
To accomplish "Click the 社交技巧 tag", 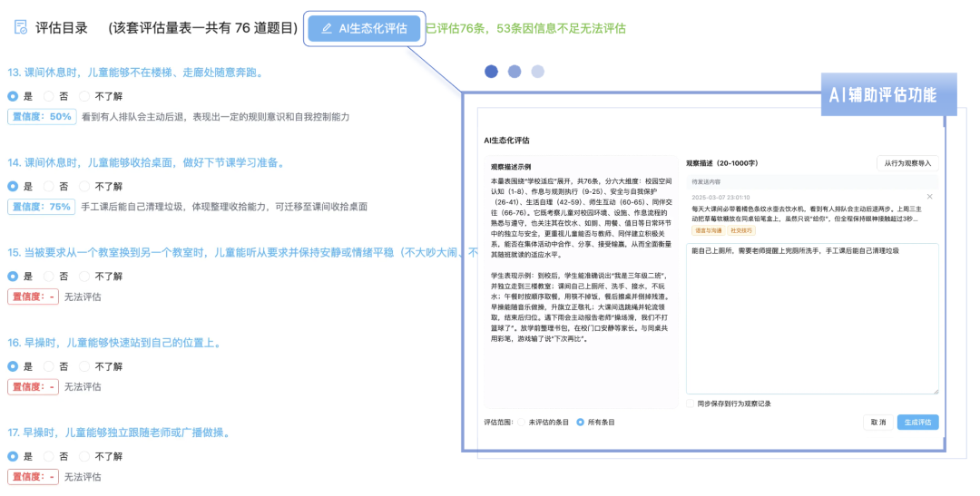I will (742, 230).
